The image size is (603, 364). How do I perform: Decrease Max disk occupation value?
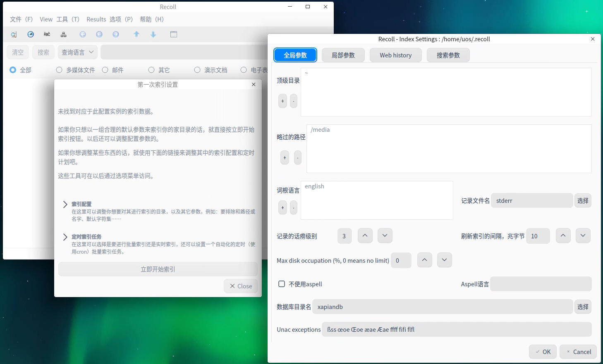pyautogui.click(x=444, y=260)
